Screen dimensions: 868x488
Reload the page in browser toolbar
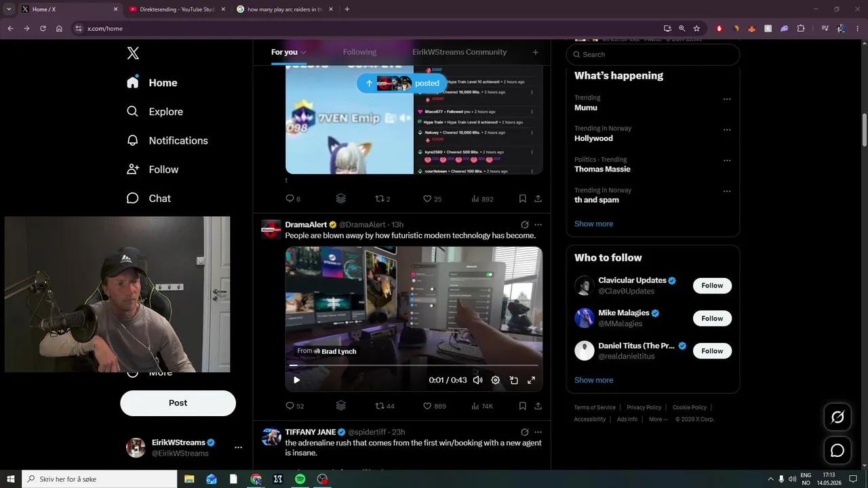pyautogui.click(x=43, y=28)
